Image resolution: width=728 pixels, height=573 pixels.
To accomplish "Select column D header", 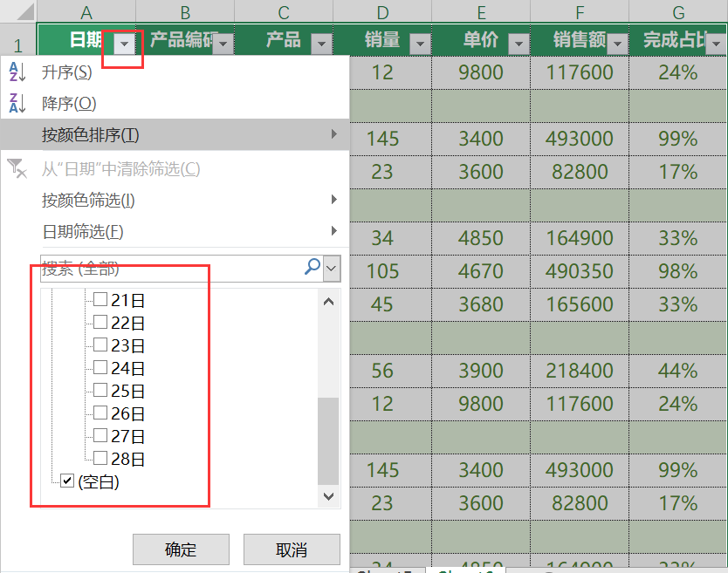I will pyautogui.click(x=382, y=11).
